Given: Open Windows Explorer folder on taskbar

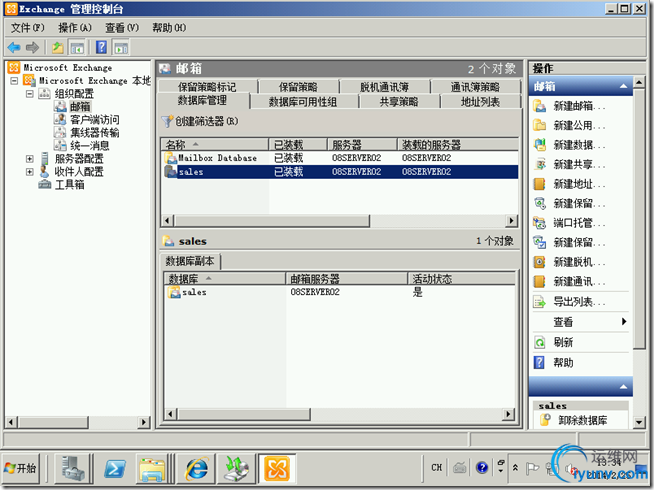Looking at the screenshot, I should (153, 469).
